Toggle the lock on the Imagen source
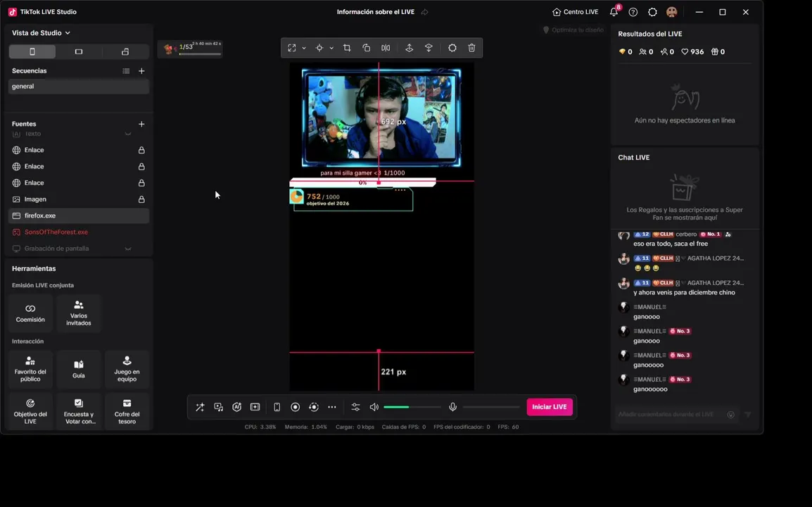This screenshot has height=507, width=812. (x=141, y=199)
